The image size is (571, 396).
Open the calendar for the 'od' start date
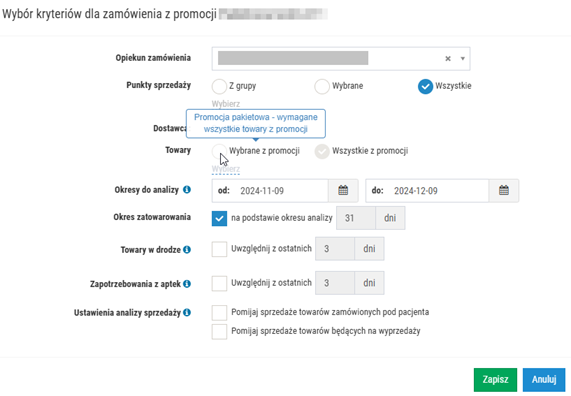tap(343, 191)
